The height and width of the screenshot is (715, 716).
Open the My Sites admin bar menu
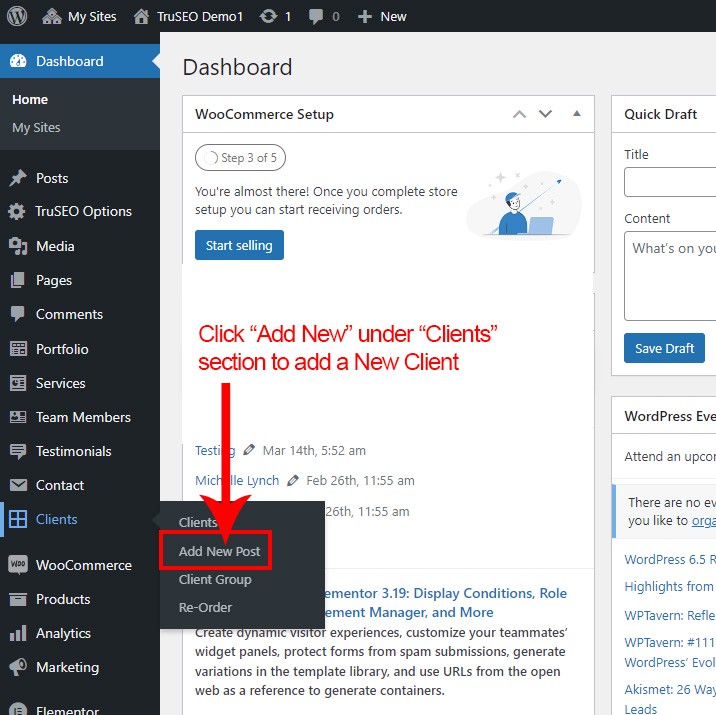(x=79, y=16)
